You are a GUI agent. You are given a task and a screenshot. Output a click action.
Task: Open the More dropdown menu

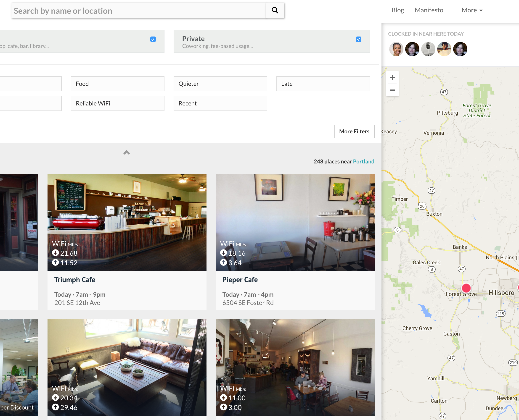[472, 10]
